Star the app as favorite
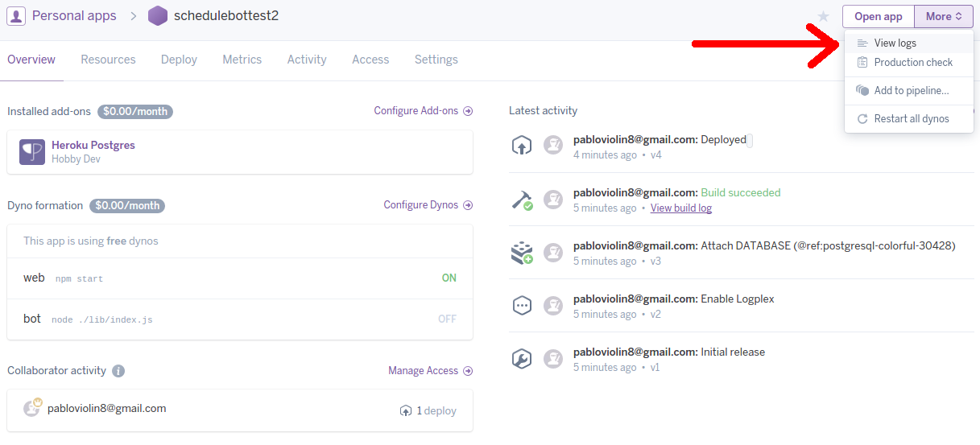 pyautogui.click(x=823, y=16)
